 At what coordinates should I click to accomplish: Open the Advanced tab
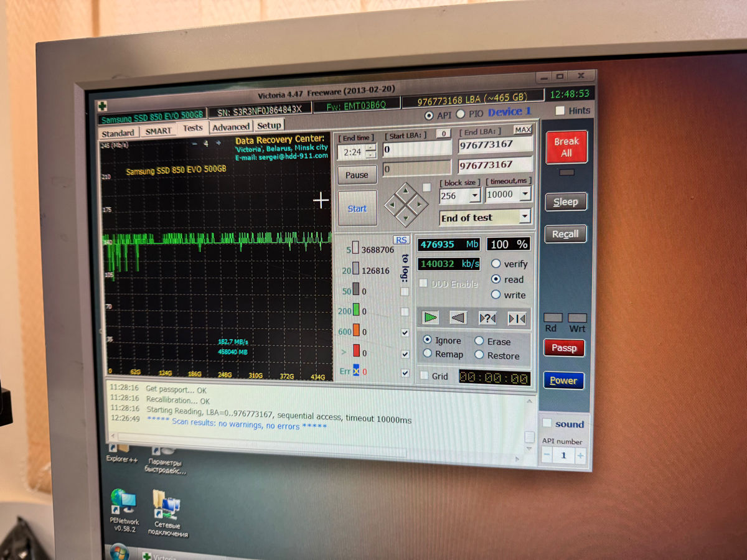[230, 128]
